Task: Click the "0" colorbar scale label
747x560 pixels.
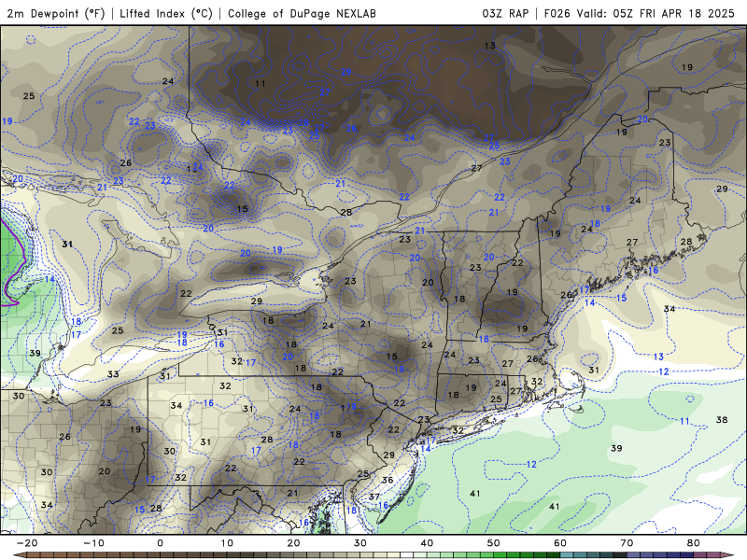Action: [160, 543]
